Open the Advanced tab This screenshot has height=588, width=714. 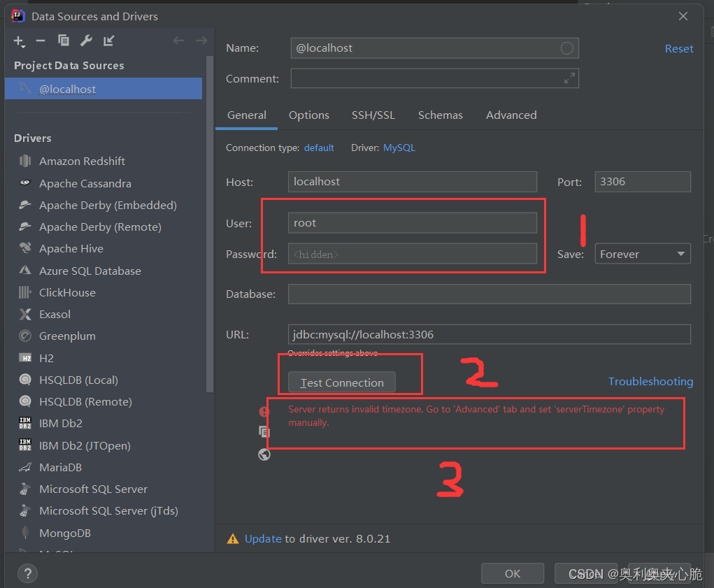pos(511,115)
